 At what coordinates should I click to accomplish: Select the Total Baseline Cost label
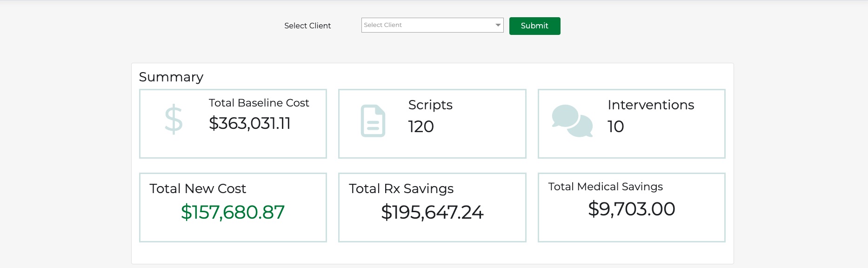pyautogui.click(x=259, y=103)
